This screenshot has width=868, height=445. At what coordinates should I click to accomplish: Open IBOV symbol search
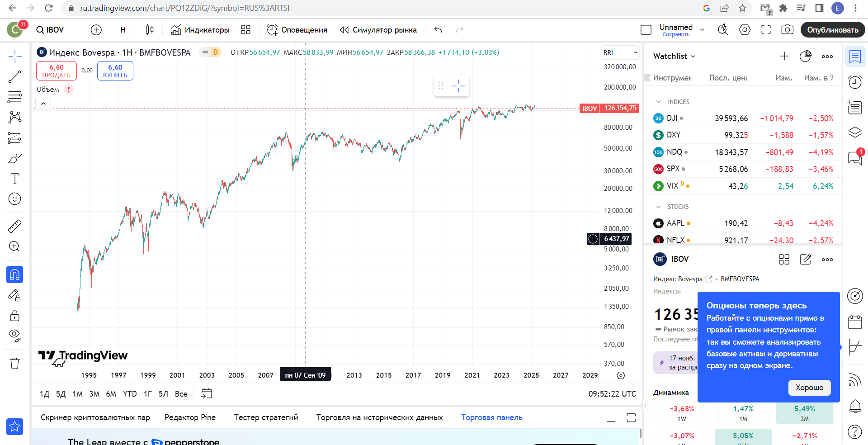click(50, 30)
